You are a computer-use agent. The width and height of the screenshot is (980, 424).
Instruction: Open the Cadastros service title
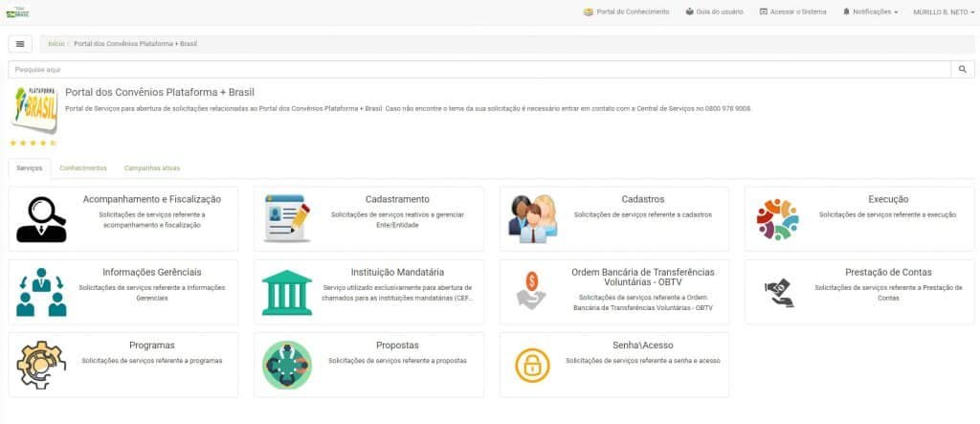tap(643, 199)
